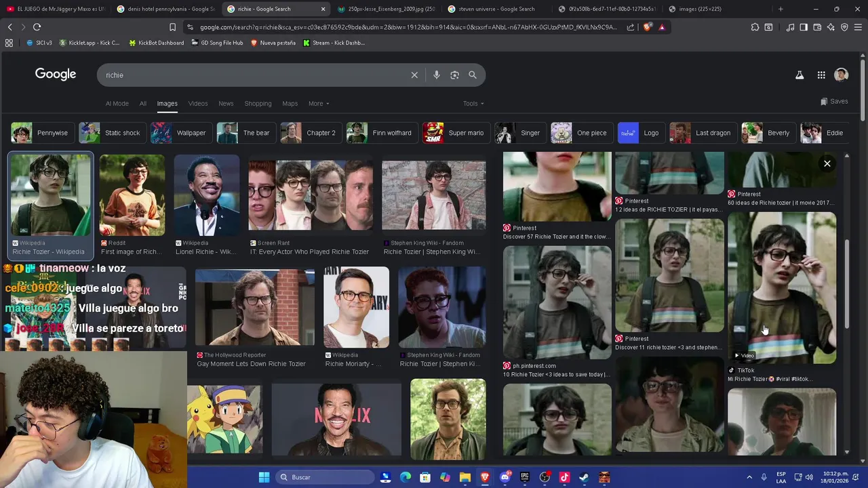Switch to the All results tab
The height and width of the screenshot is (488, 868).
143,104
